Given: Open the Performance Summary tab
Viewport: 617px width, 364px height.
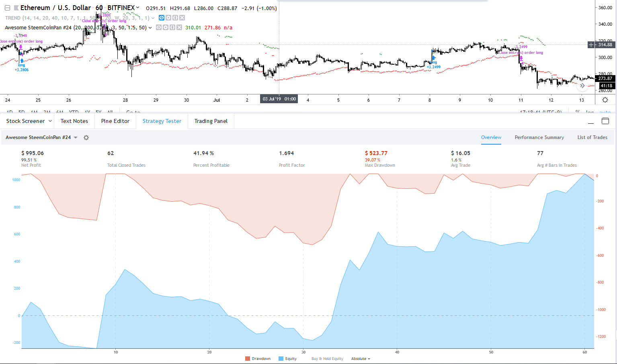Looking at the screenshot, I should point(539,137).
